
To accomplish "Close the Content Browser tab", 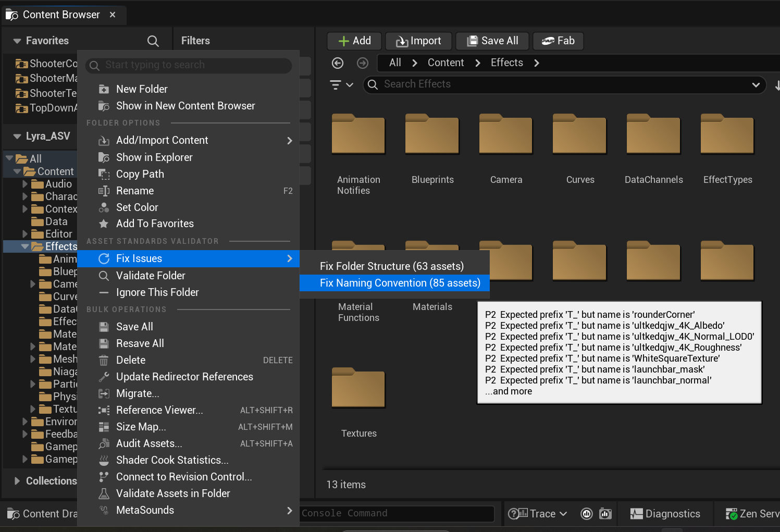I will (x=113, y=15).
